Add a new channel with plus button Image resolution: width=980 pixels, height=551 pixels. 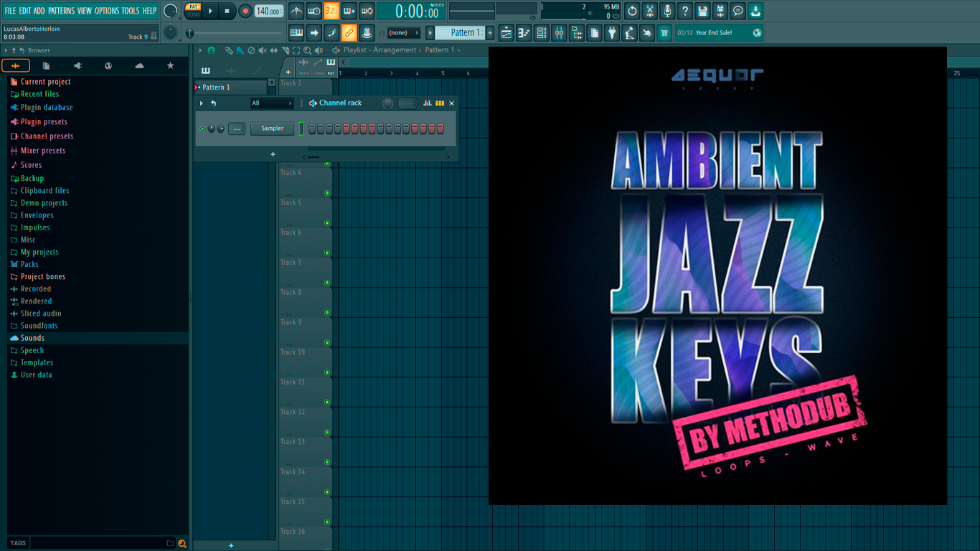point(273,154)
